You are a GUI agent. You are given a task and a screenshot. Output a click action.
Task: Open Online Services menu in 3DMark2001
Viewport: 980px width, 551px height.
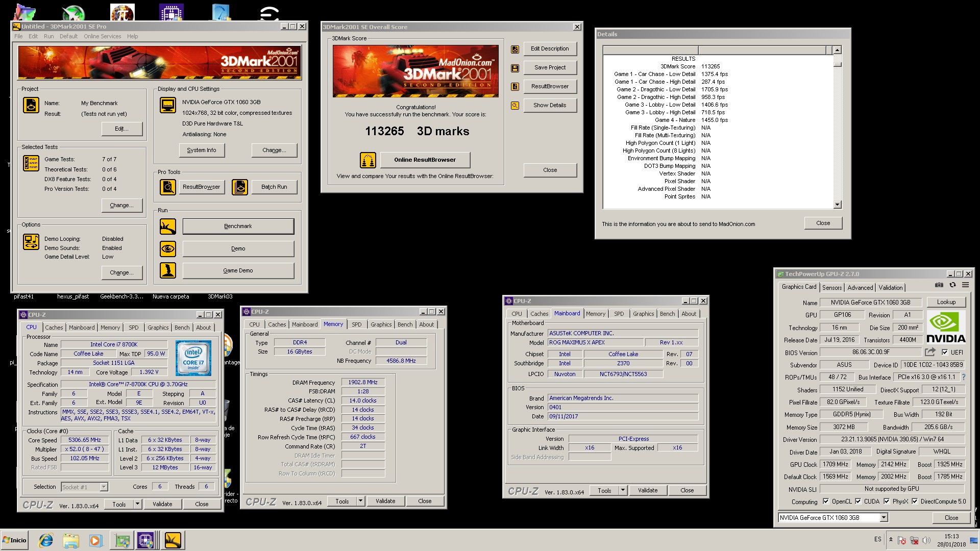[x=103, y=36]
